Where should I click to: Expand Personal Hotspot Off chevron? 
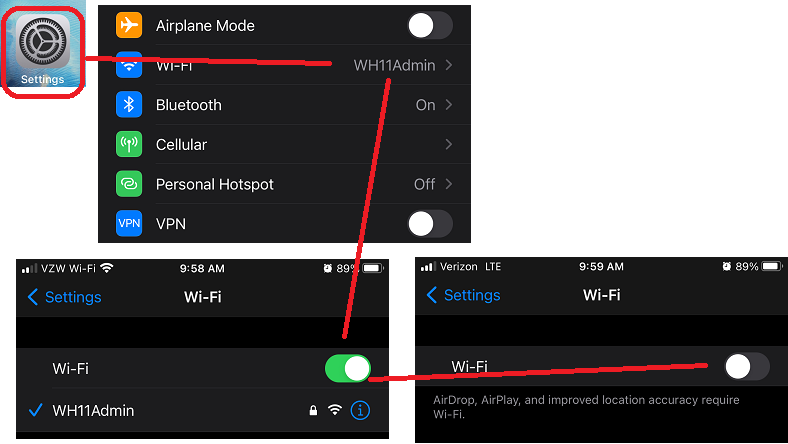(449, 184)
